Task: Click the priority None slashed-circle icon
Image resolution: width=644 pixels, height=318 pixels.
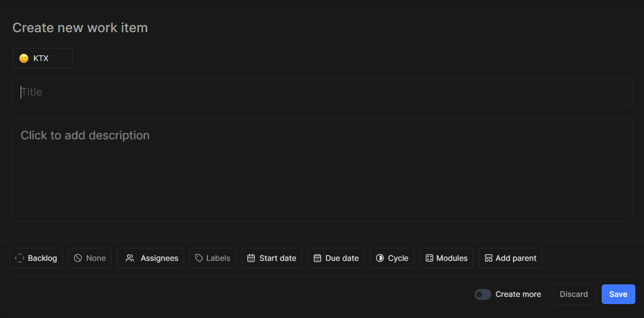Action: click(78, 258)
